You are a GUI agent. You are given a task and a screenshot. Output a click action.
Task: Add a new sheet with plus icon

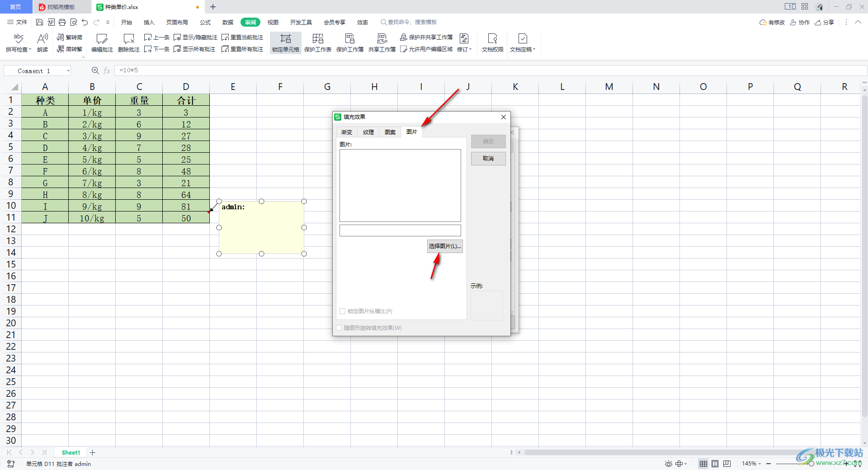(x=93, y=452)
